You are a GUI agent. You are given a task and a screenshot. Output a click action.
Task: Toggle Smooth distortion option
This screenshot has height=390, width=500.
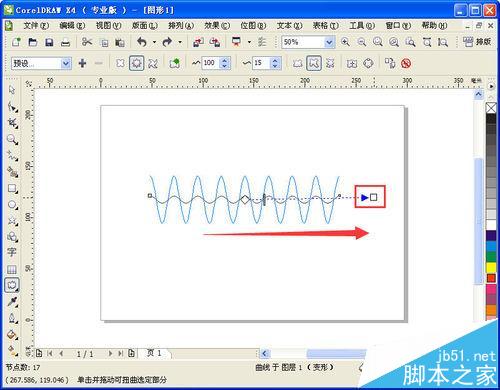pyautogui.click(x=314, y=63)
